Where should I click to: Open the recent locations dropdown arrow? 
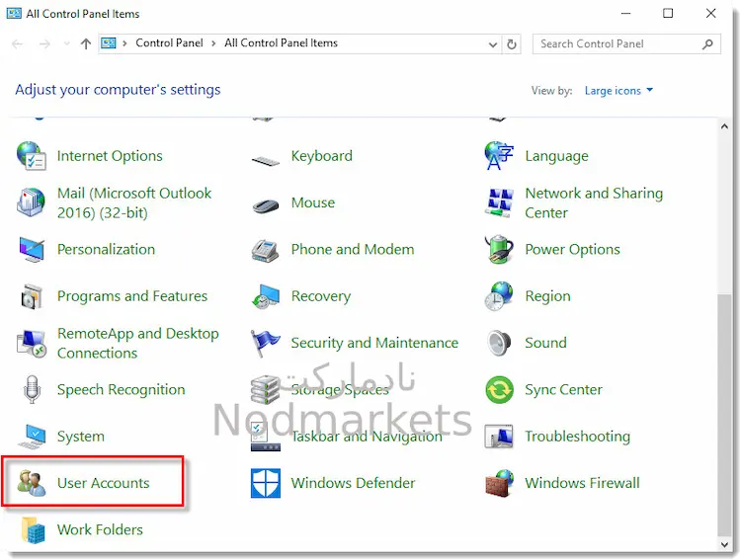coord(66,43)
